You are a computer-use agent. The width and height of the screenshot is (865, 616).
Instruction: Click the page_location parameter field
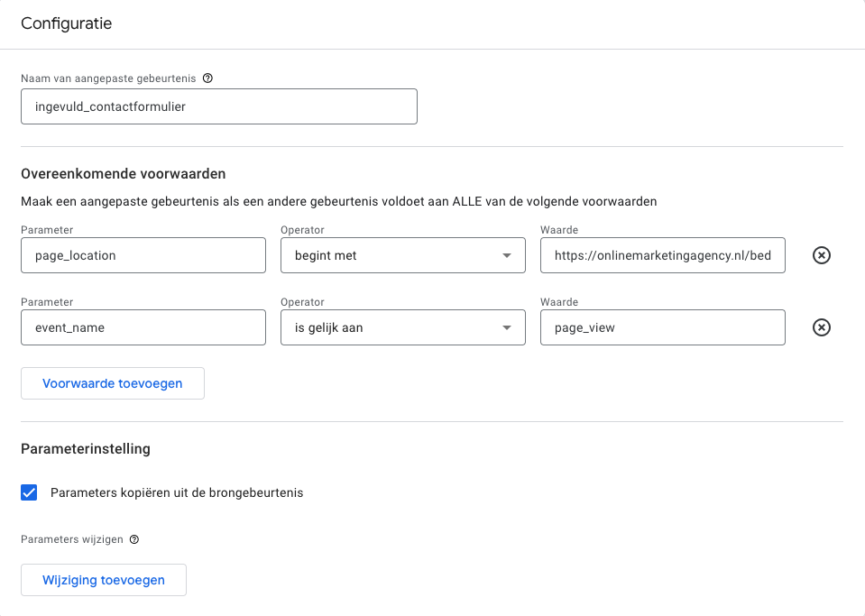click(x=143, y=255)
